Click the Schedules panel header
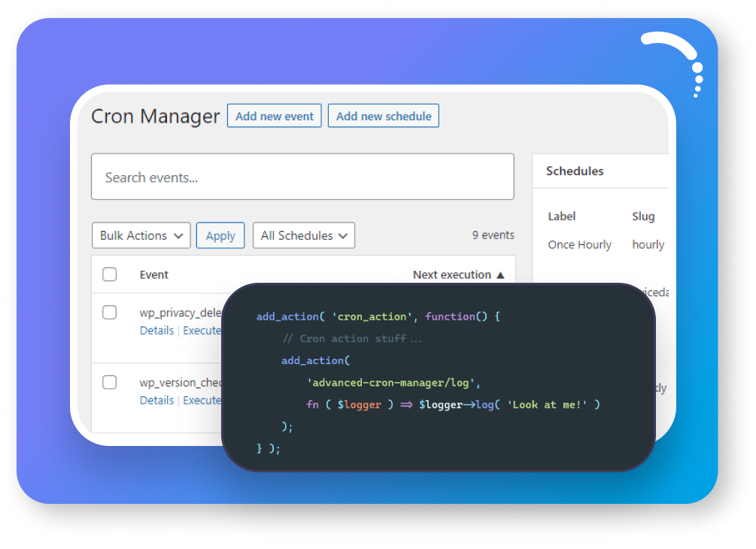Image resolution: width=756 pixels, height=549 pixels. (575, 171)
